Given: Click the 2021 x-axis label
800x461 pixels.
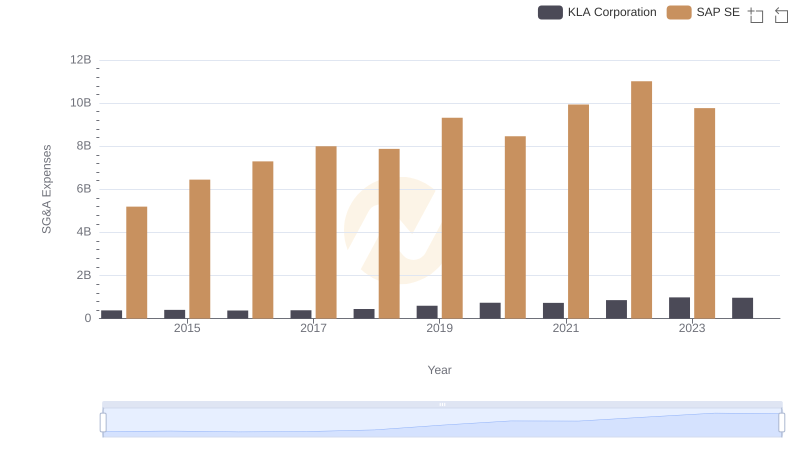Looking at the screenshot, I should pos(566,328).
